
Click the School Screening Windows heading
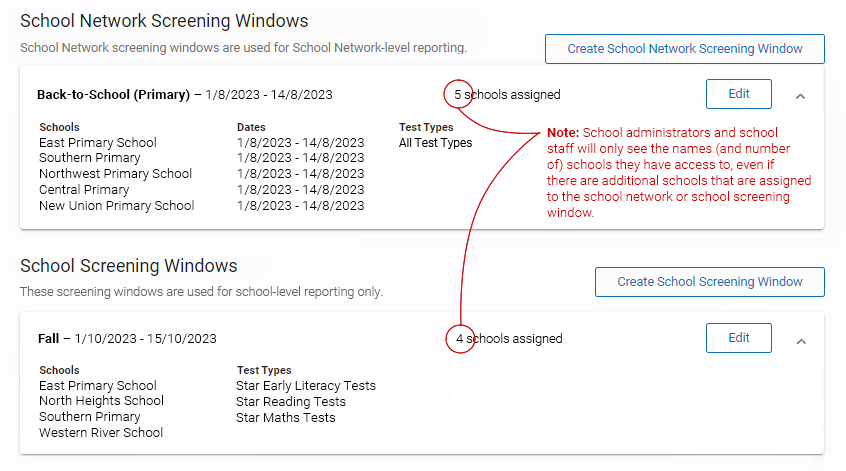pos(128,266)
